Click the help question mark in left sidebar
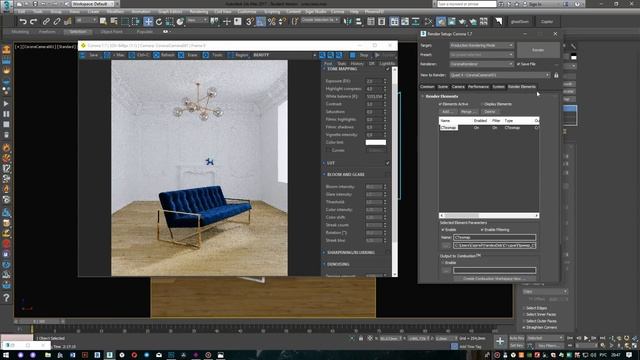The width and height of the screenshot is (640, 360). click(7, 298)
